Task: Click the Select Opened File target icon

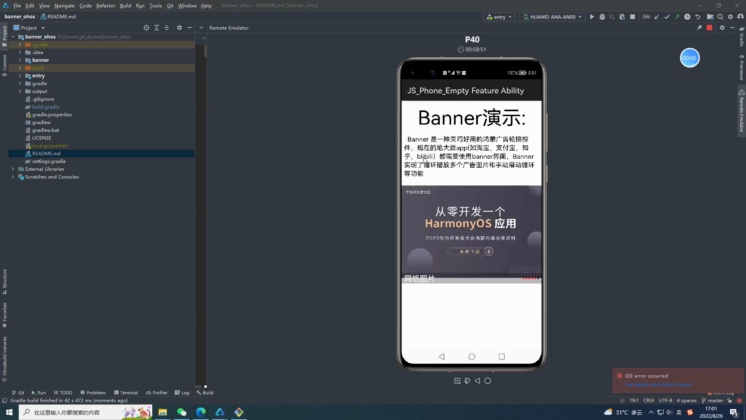Action: point(147,28)
